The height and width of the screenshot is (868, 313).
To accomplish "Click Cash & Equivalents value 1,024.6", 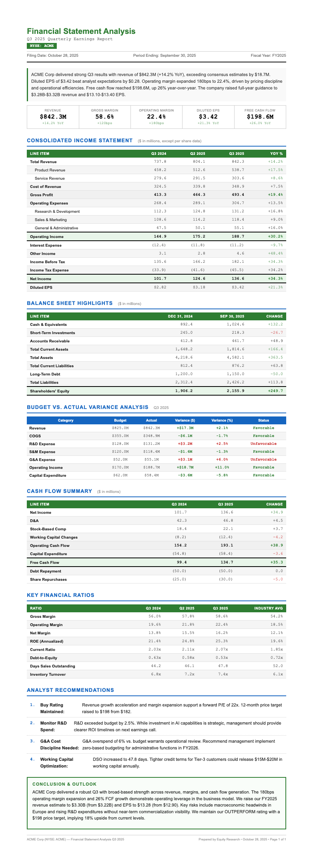I will pos(235,325).
